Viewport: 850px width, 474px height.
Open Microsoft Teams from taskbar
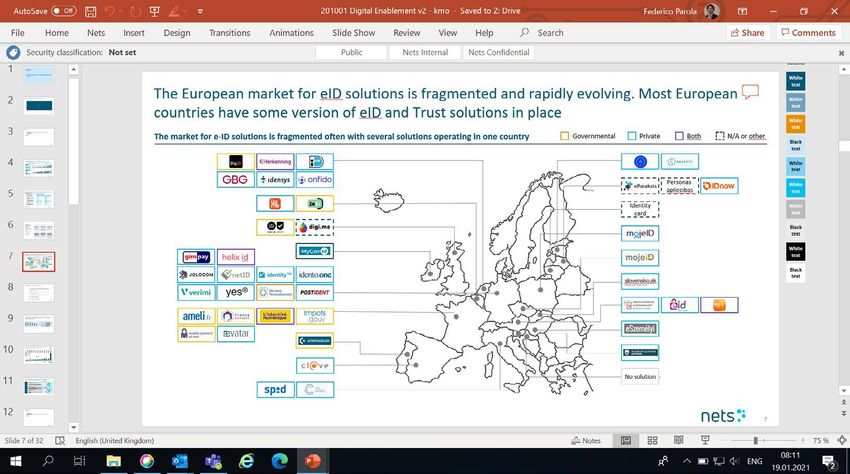(213, 461)
